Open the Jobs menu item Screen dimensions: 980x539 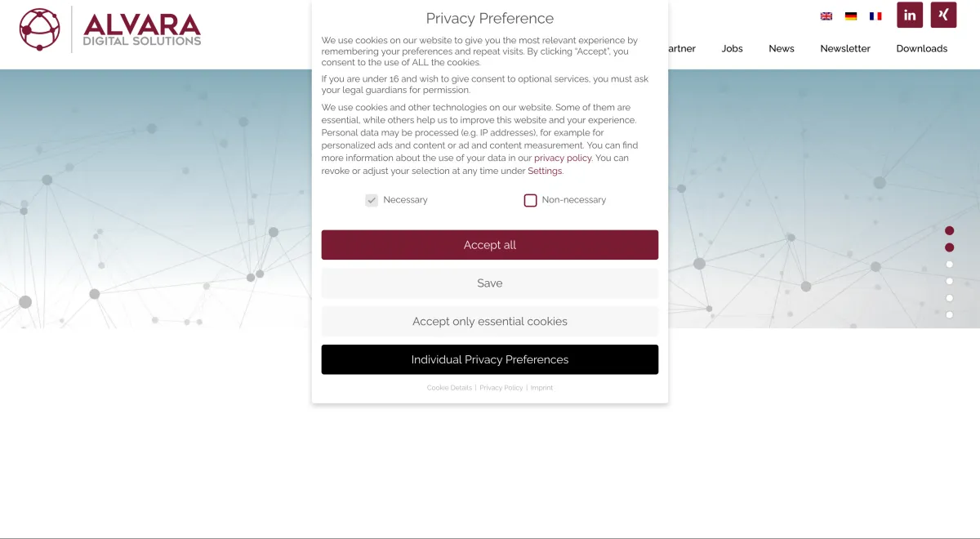coord(732,49)
